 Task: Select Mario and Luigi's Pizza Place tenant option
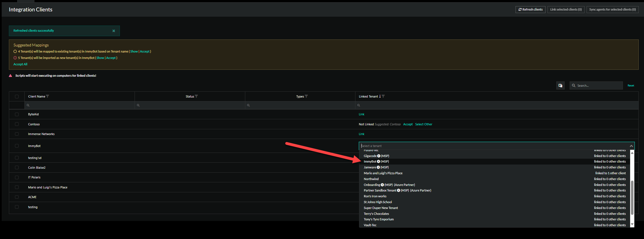click(x=383, y=173)
